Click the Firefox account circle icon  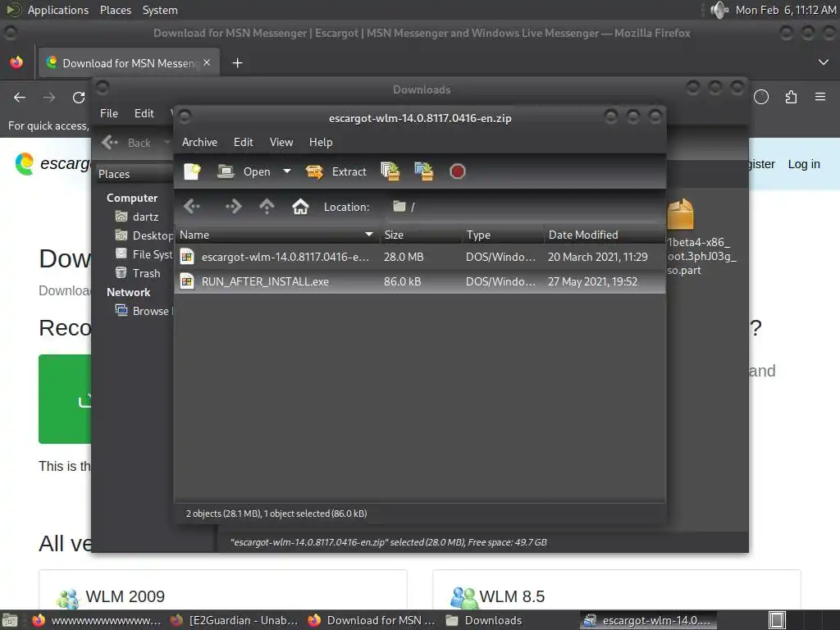click(x=761, y=97)
